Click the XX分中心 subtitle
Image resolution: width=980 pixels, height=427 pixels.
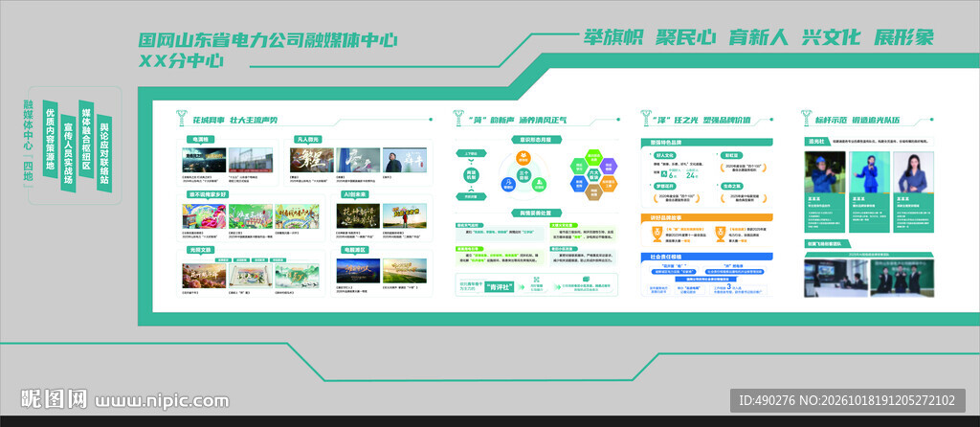coord(181,62)
